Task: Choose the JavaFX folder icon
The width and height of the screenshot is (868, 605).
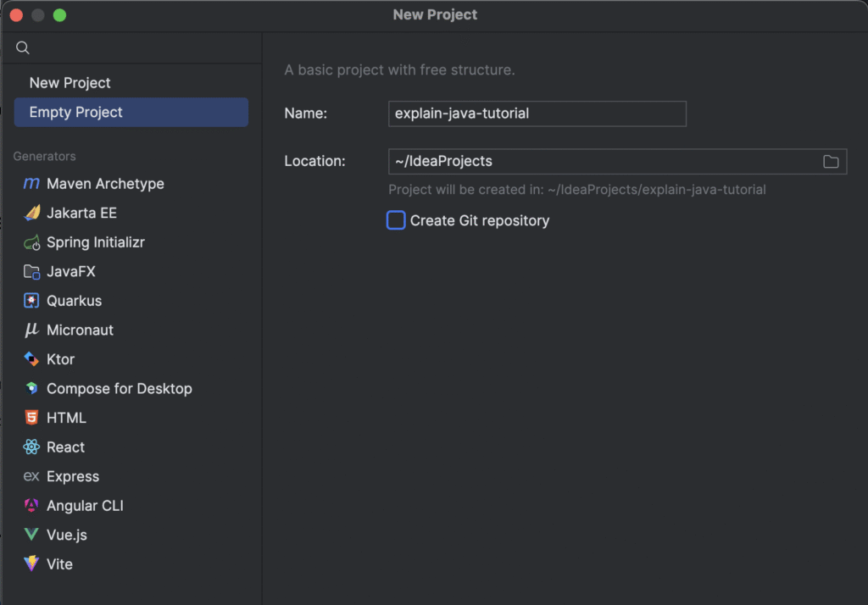Action: (31, 272)
